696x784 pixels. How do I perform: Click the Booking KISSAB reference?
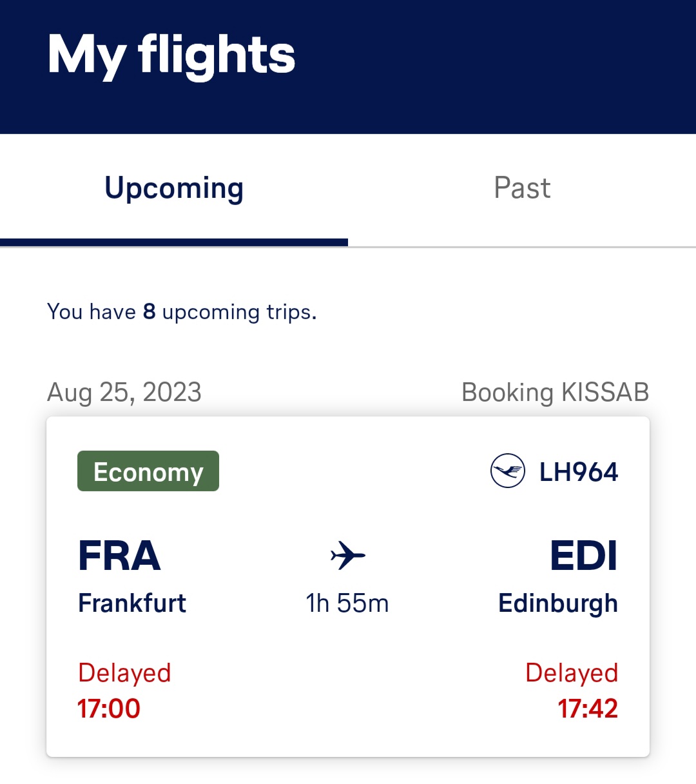coord(555,392)
